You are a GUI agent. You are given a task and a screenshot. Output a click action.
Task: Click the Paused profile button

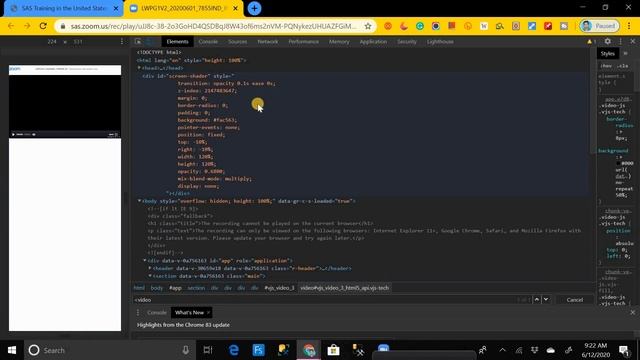(599, 26)
